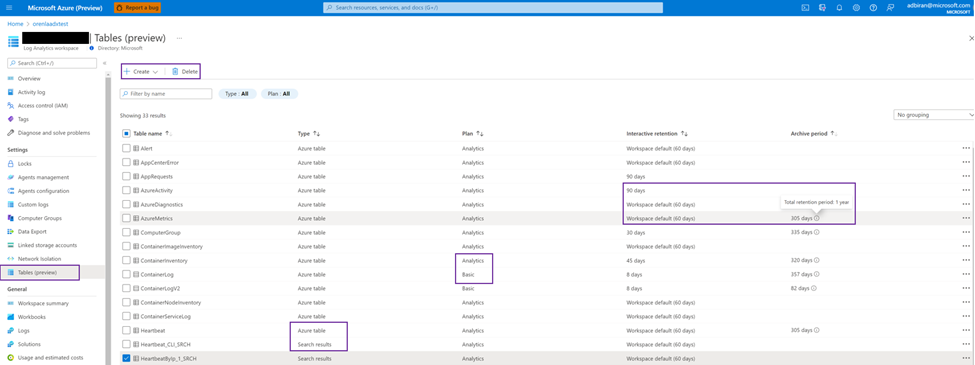The height and width of the screenshot is (365, 975).
Task: Open the Cloud Shell icon in header
Action: (x=805, y=7)
